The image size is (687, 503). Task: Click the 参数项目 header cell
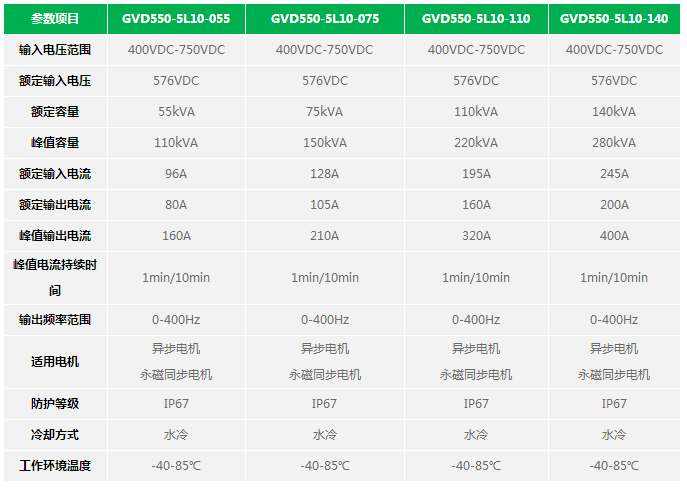[x=55, y=19]
